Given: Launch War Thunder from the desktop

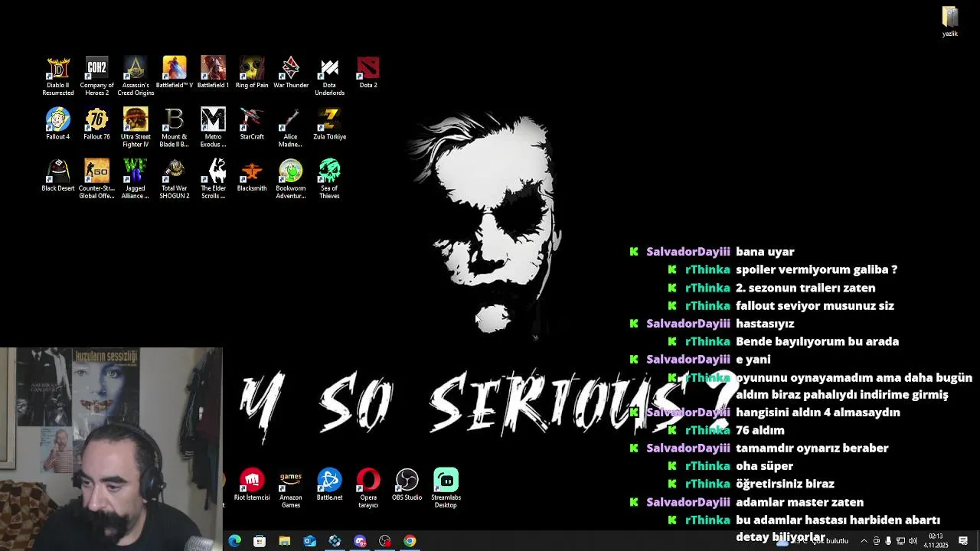Looking at the screenshot, I should [x=291, y=73].
